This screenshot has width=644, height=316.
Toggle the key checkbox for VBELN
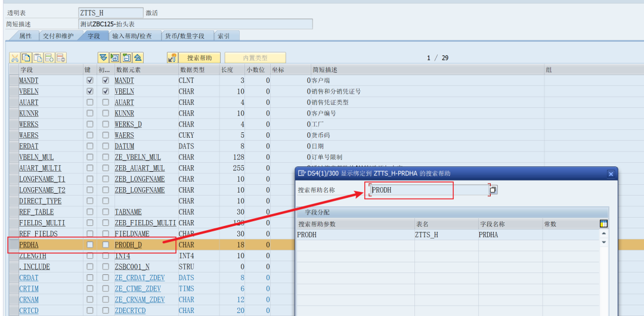click(90, 91)
